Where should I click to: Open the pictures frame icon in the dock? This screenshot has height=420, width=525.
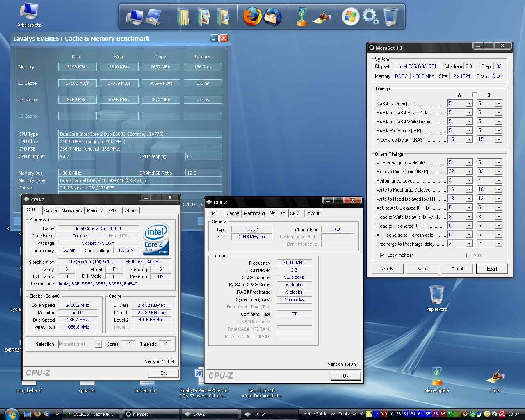pyautogui.click(x=153, y=17)
